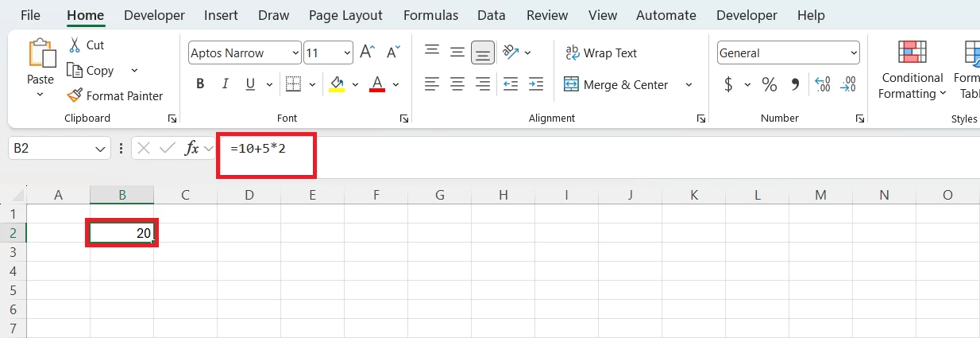Viewport: 980px width, 338px height.
Task: Open the font size dropdown
Action: tap(348, 53)
